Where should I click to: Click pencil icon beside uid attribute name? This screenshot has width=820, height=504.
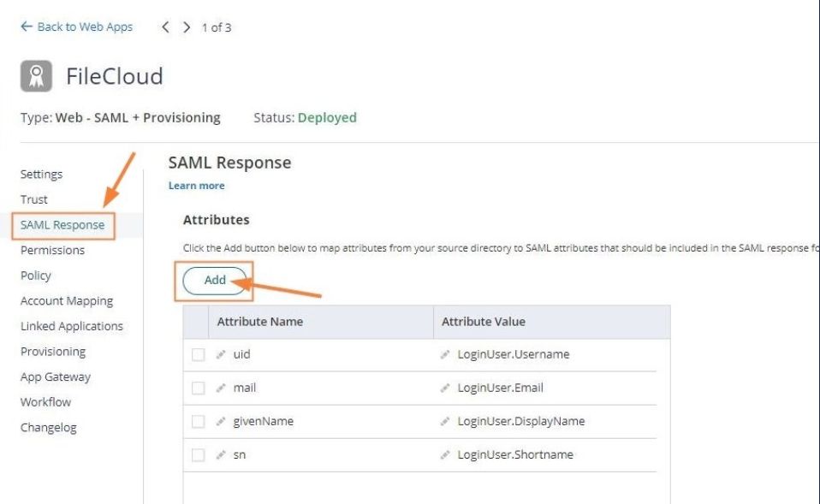click(221, 354)
